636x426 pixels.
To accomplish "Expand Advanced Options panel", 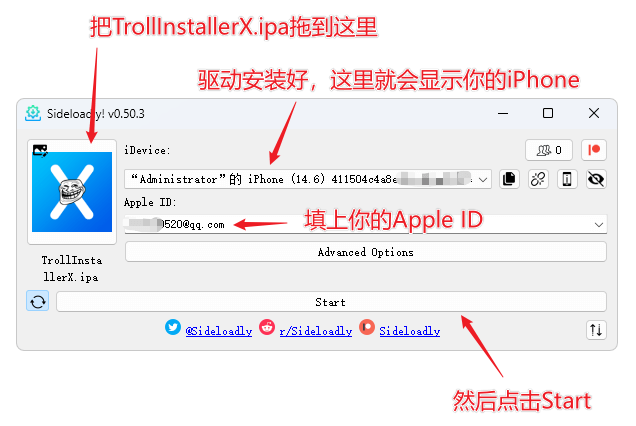I will point(365,252).
